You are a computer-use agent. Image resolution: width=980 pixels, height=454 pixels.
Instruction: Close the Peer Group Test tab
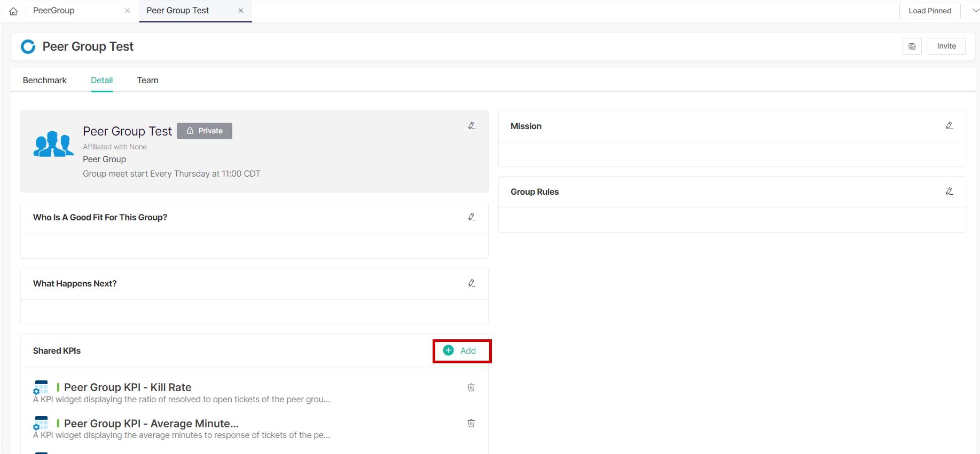coord(241,11)
